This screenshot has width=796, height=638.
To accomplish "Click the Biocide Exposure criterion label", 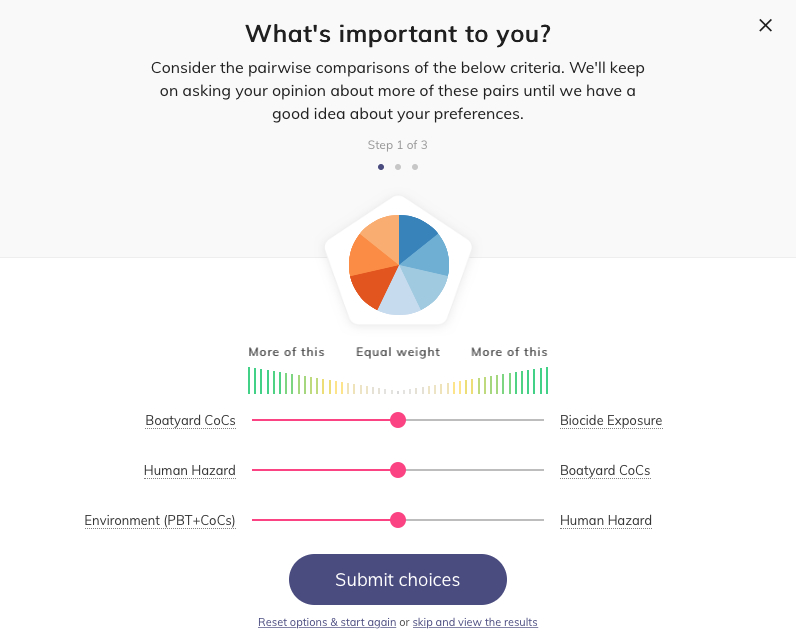I will 611,420.
